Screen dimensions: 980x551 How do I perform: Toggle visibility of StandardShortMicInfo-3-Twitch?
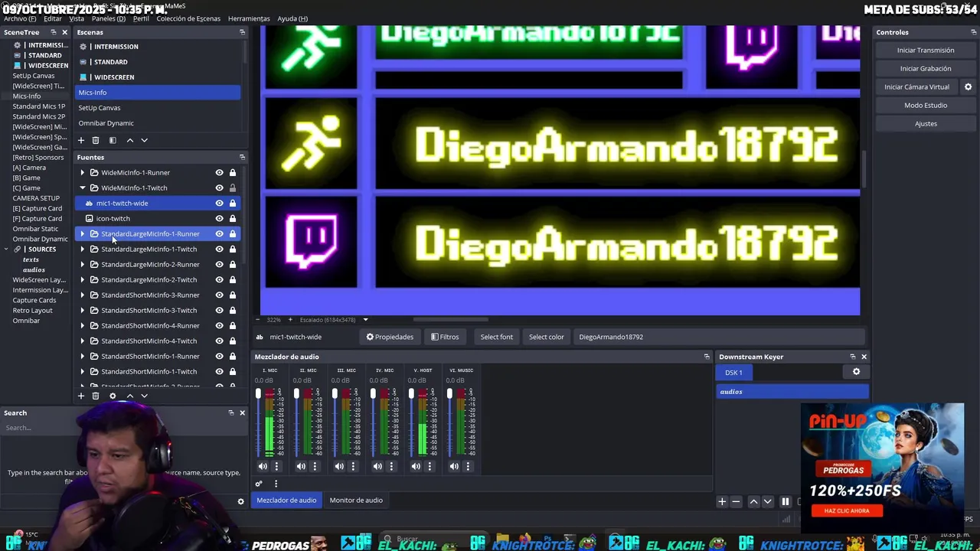[x=219, y=310]
